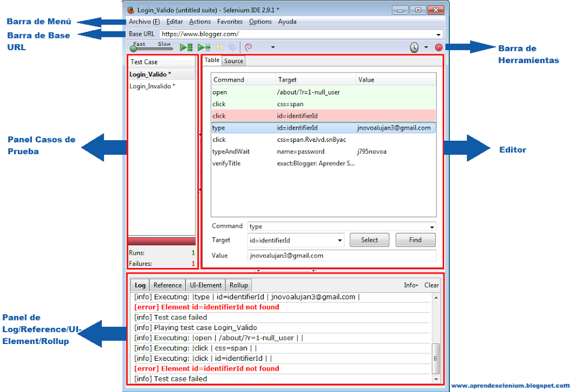Open the Editar menu
The height and width of the screenshot is (392, 572).
pos(174,22)
